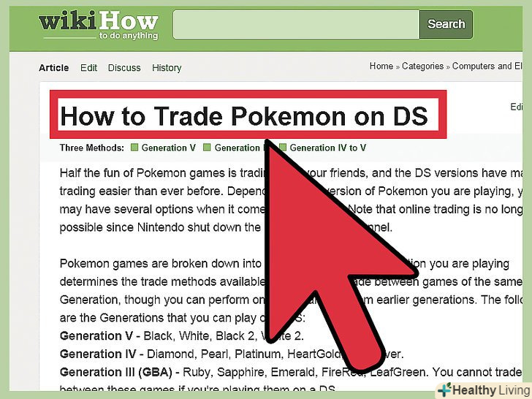
Task: Jump to the Generation IV to V method
Action: (327, 148)
